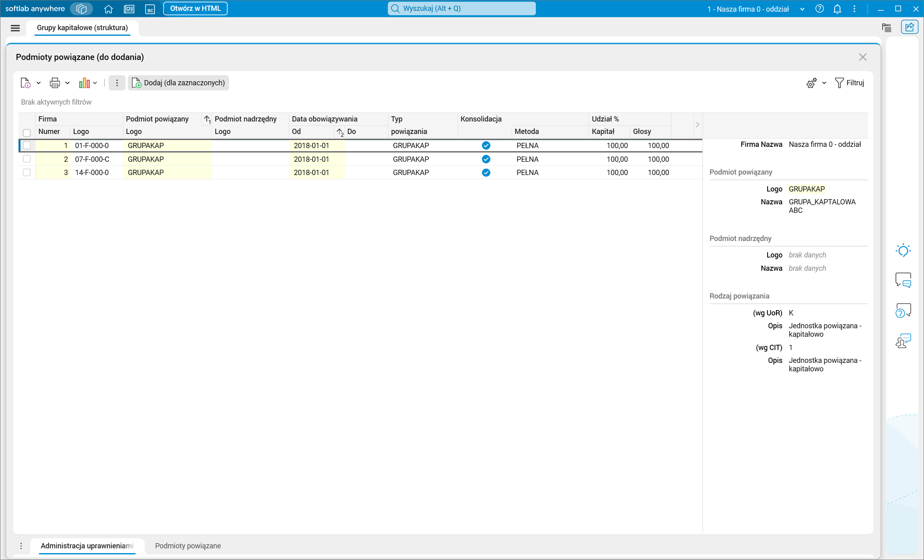Expand the arrow beside the gears icon
This screenshot has width=924, height=560.
pyautogui.click(x=824, y=83)
